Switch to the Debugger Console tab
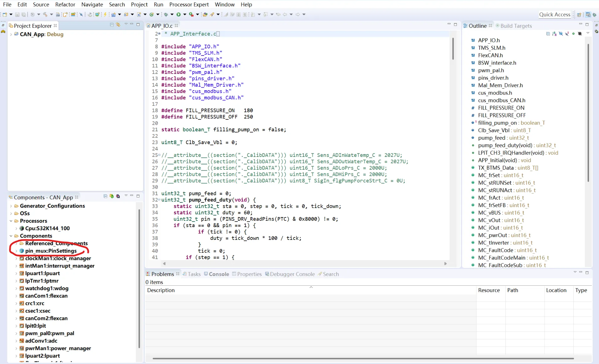This screenshot has height=364, width=599. [290, 274]
